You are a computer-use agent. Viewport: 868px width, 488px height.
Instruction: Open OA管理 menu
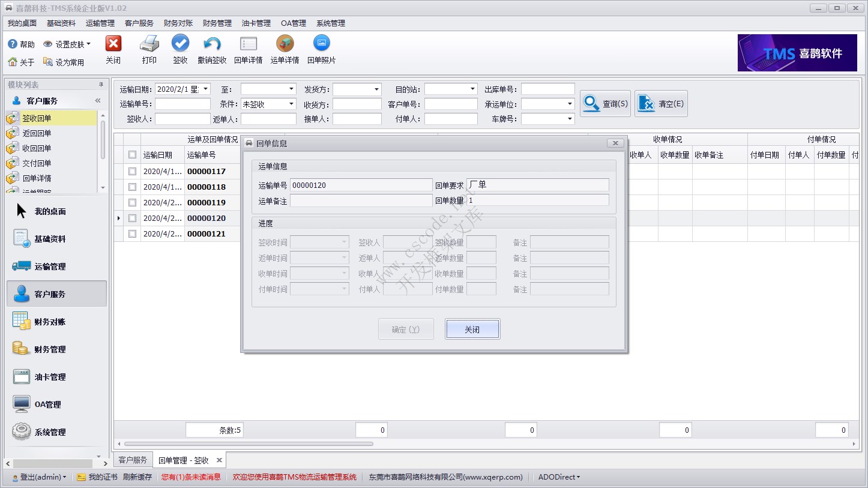coord(294,23)
